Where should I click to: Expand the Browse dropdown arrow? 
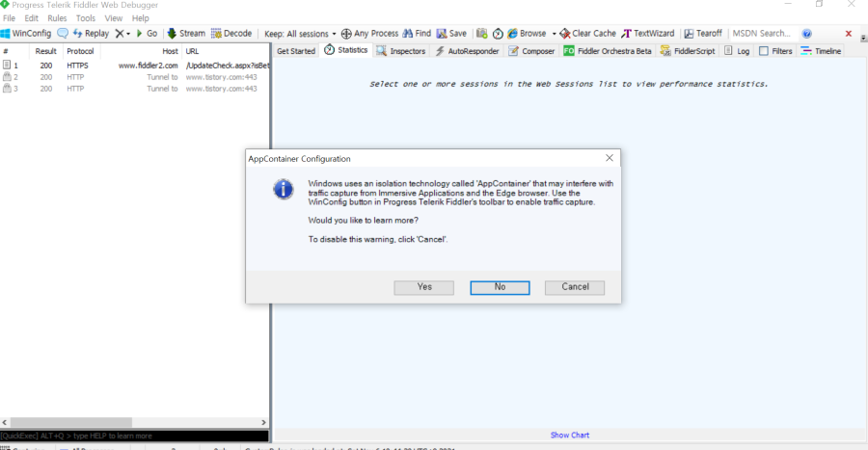pos(554,34)
